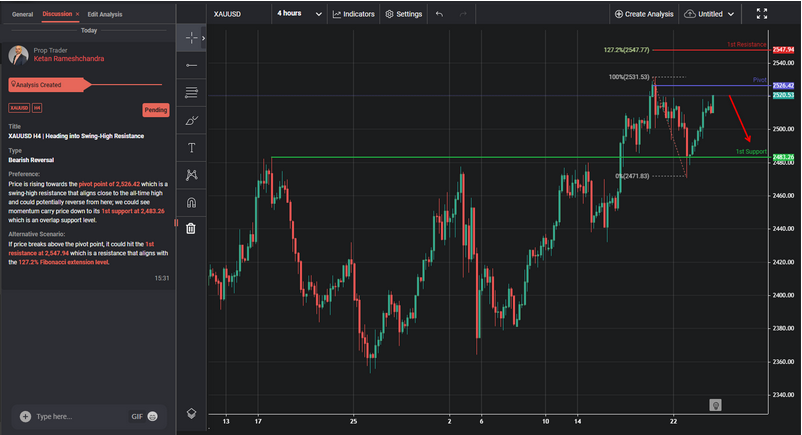Open the Fibonacci retracement tool
The height and width of the screenshot is (435, 802).
tap(191, 93)
